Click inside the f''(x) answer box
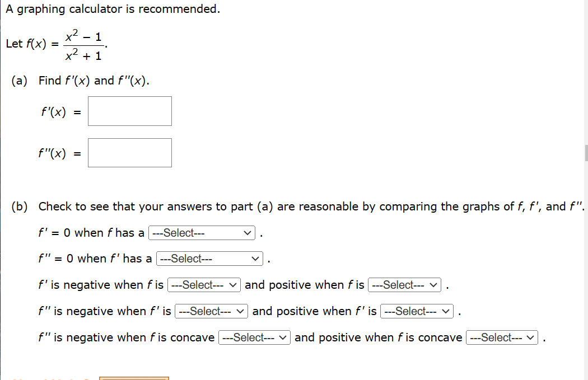The image size is (588, 380). coord(129,152)
